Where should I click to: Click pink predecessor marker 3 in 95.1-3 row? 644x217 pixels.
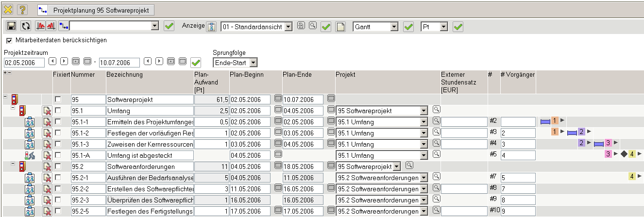pos(608,143)
